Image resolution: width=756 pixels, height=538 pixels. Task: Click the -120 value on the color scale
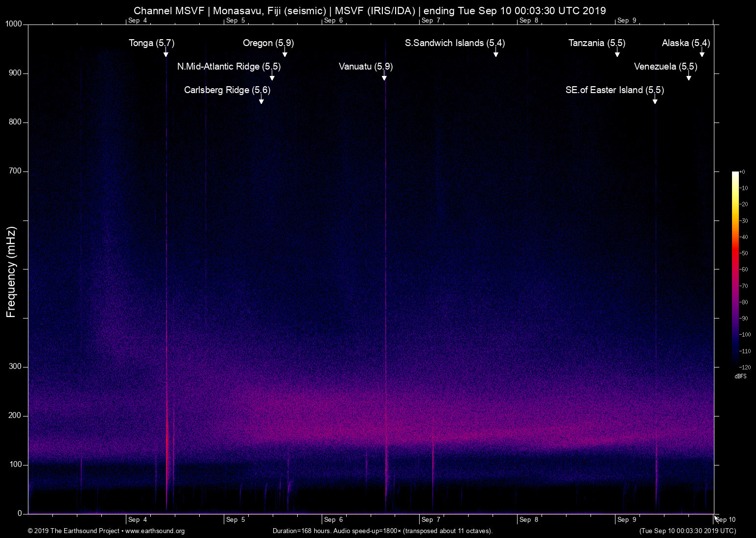coord(745,367)
